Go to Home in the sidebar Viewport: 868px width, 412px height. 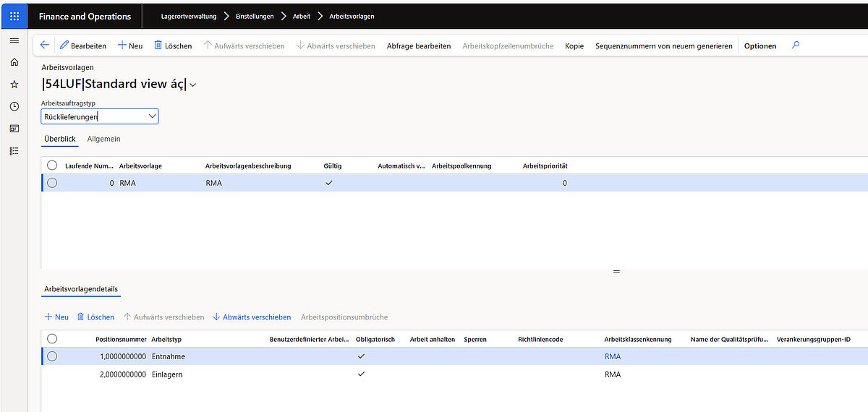[x=14, y=62]
